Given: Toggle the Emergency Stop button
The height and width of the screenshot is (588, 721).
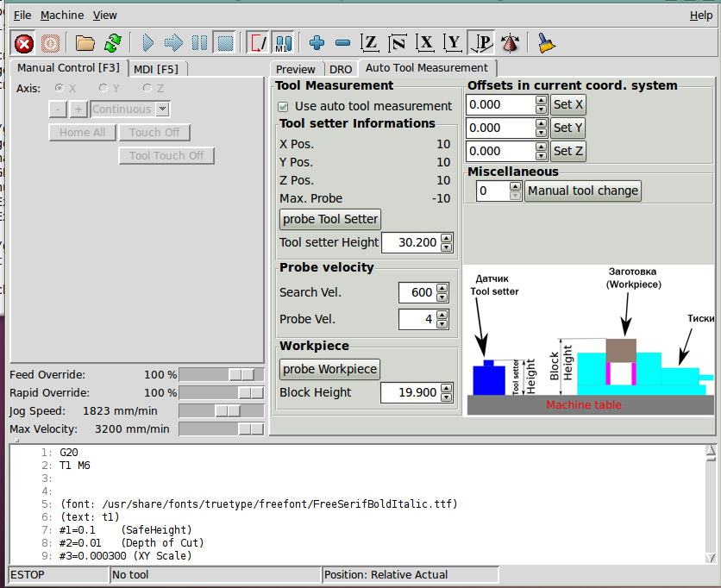Looking at the screenshot, I should point(24,43).
